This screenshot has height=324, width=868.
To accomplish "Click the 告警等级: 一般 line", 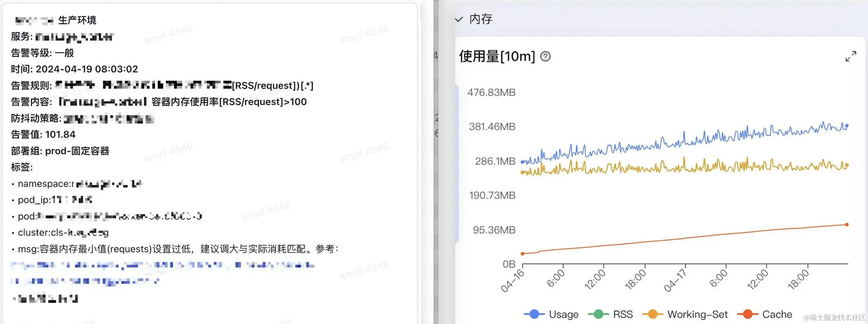I will pos(42,53).
